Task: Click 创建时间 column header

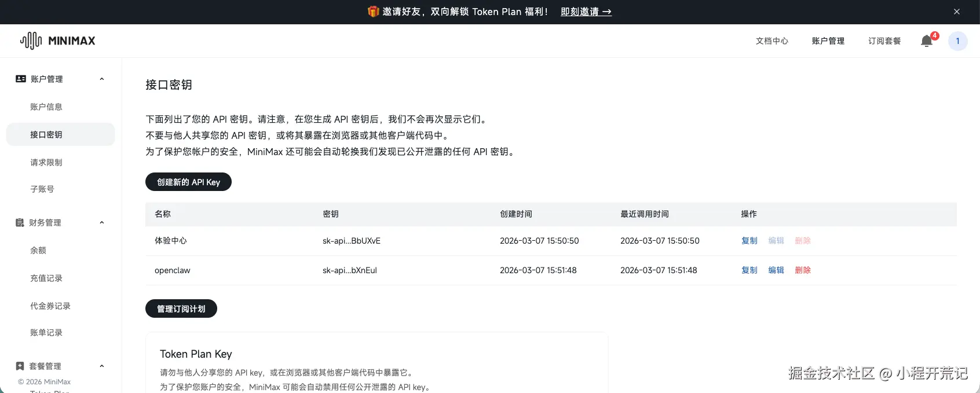Action: [x=516, y=214]
